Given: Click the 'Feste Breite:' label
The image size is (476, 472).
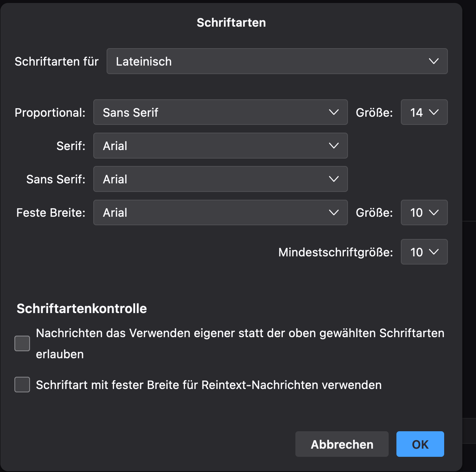Looking at the screenshot, I should [x=51, y=213].
